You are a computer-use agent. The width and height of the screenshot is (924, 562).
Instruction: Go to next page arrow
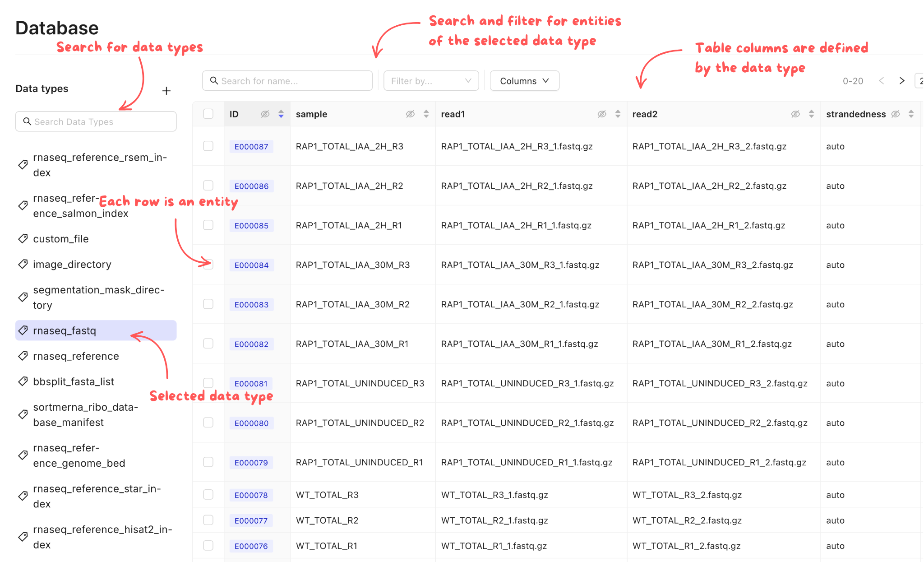pyautogui.click(x=902, y=81)
